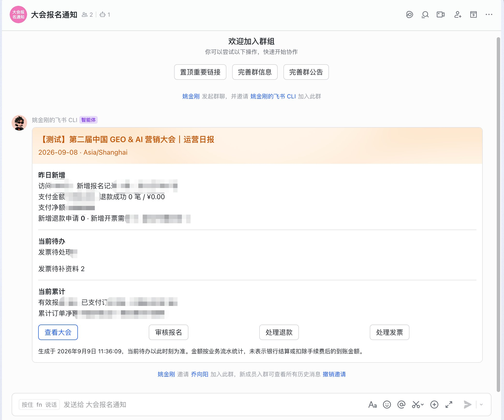Search chat history with the search icon
Screen dimensions: 504x420
click(425, 15)
